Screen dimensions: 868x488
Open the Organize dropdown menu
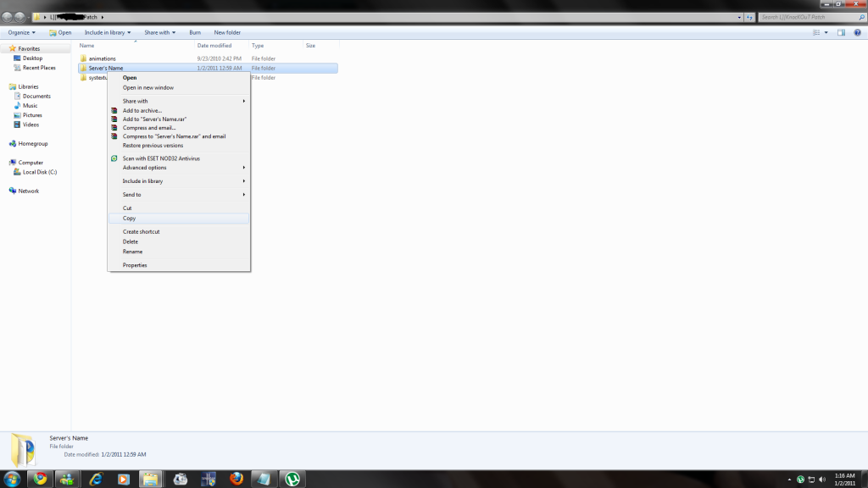tap(21, 32)
